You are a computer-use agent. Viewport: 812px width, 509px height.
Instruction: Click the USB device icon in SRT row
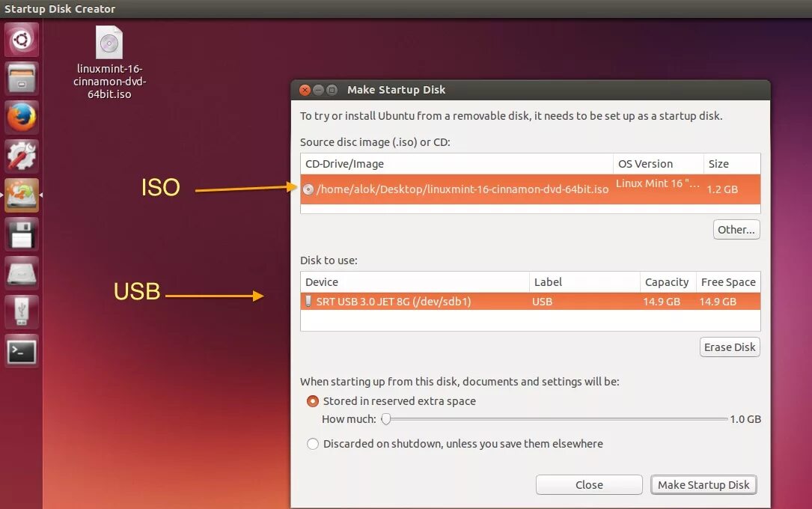click(308, 302)
